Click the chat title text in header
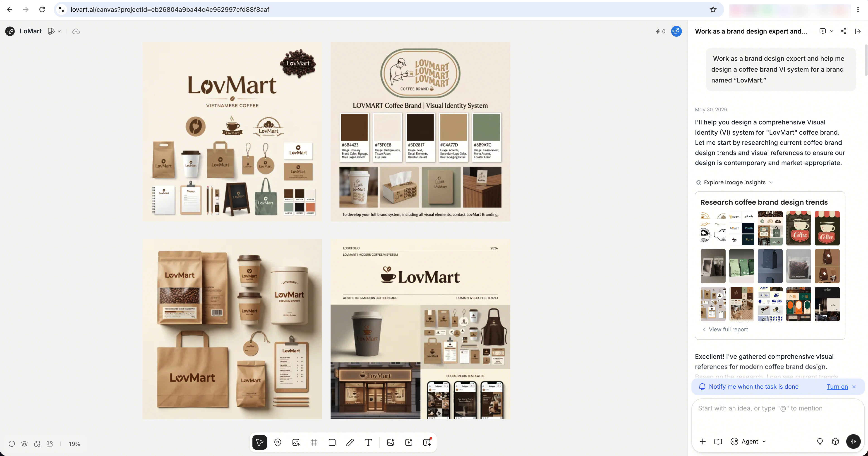The width and height of the screenshot is (868, 456). [751, 31]
